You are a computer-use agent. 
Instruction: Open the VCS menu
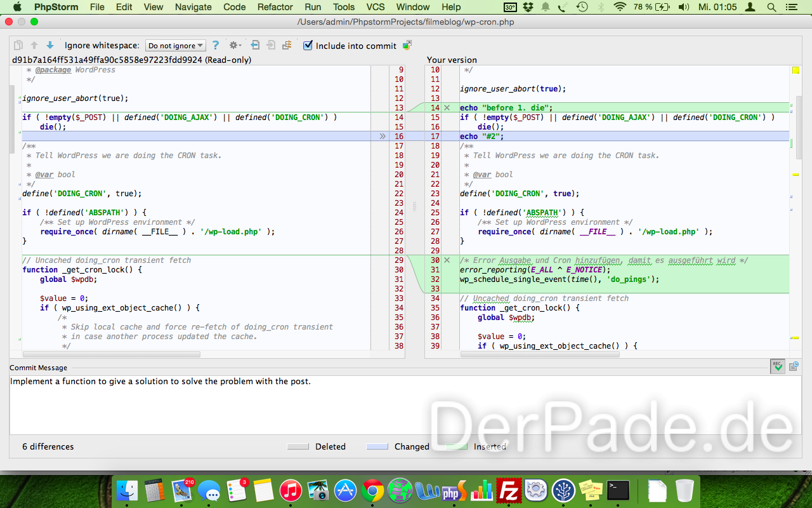[x=376, y=7]
